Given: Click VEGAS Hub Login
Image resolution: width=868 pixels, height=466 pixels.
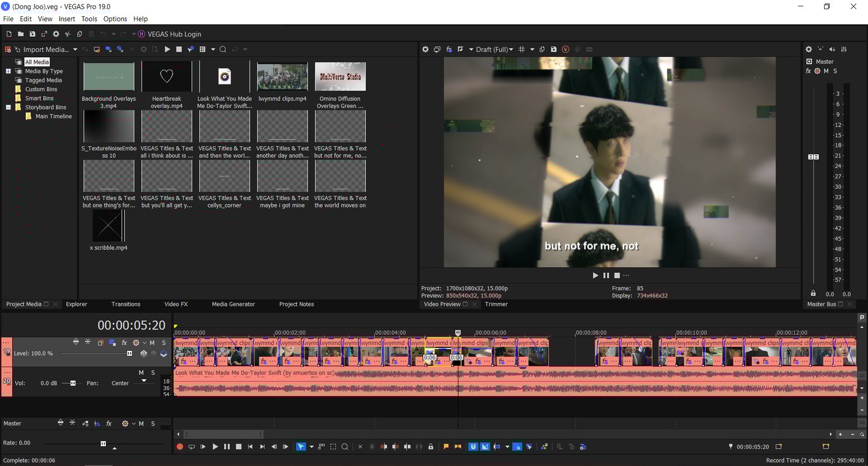Looking at the screenshot, I should click(174, 34).
